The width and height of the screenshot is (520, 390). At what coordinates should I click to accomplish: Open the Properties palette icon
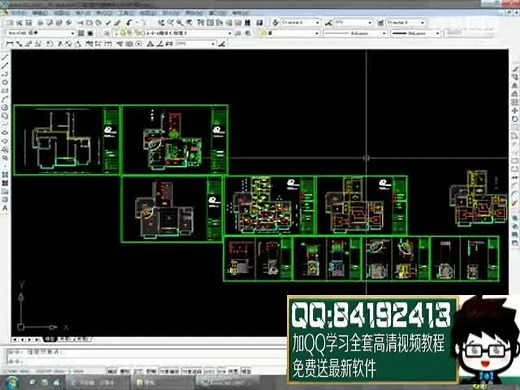click(x=201, y=22)
